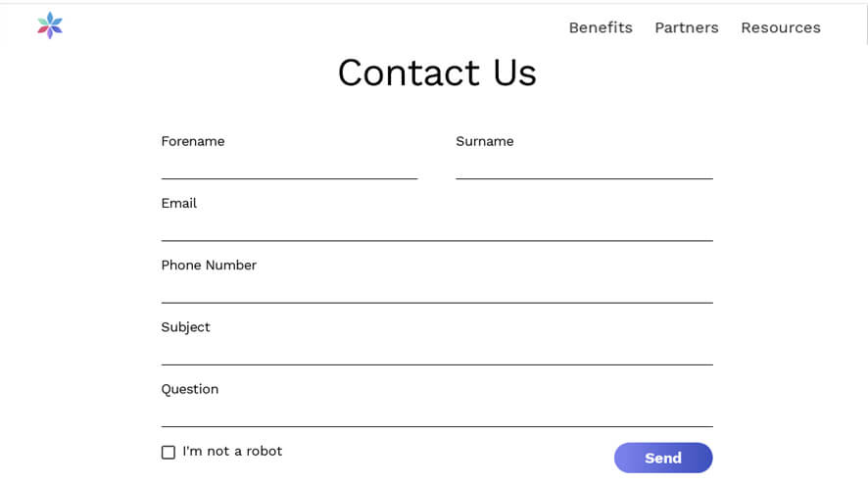Viewport: 868px width, 485px height.
Task: Click the Email label text
Action: [179, 203]
